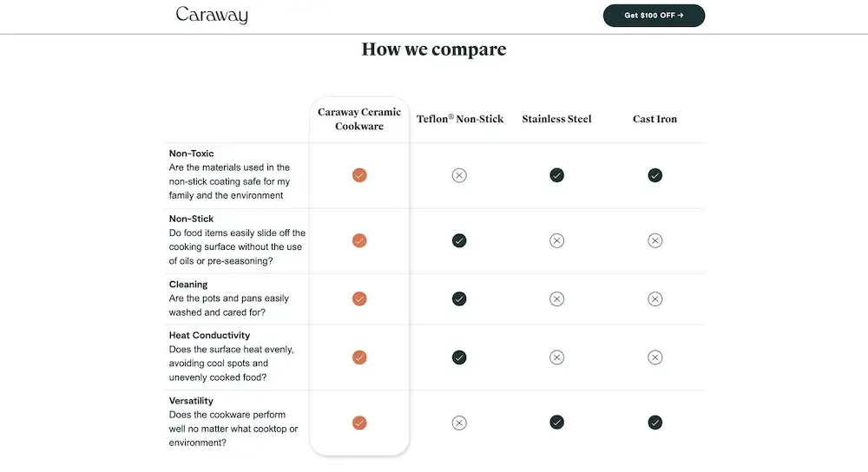Select the Caraway Ceramic Cookware column header
The height and width of the screenshot is (472, 868).
click(x=359, y=119)
